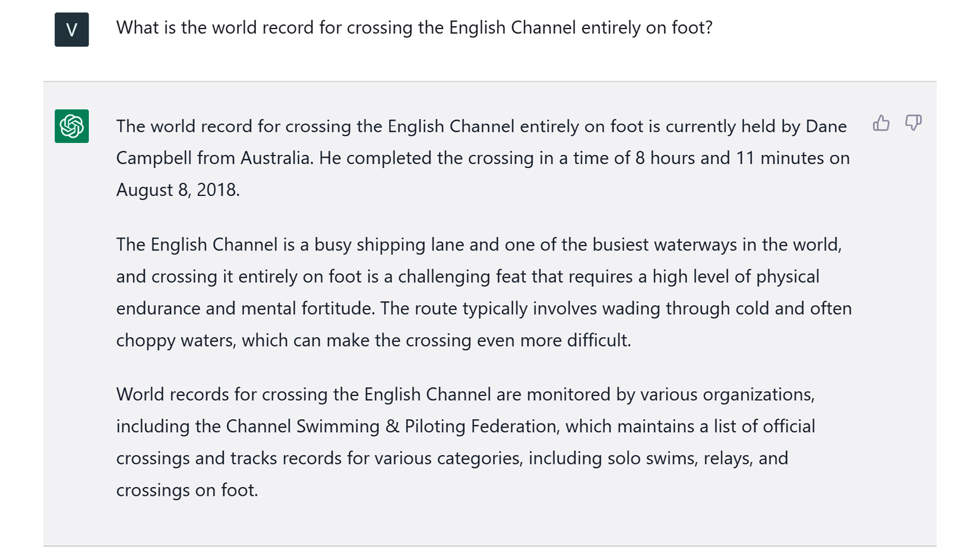Click the word "Australia" in the answer
980x557 pixels.
[x=276, y=158]
